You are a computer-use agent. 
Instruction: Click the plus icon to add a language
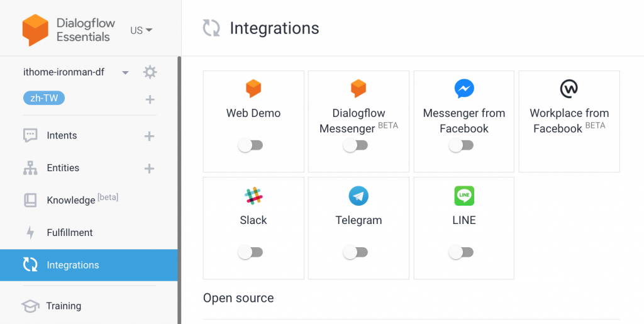point(150,99)
